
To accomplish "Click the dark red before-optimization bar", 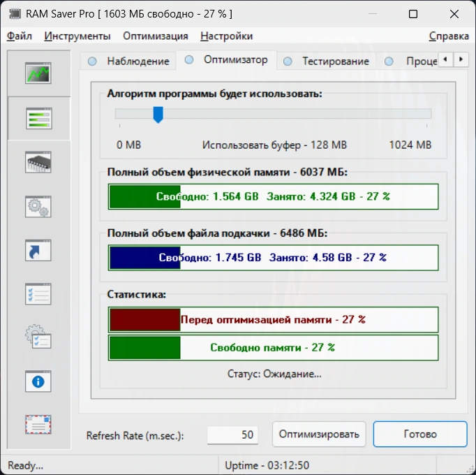I will click(x=273, y=320).
